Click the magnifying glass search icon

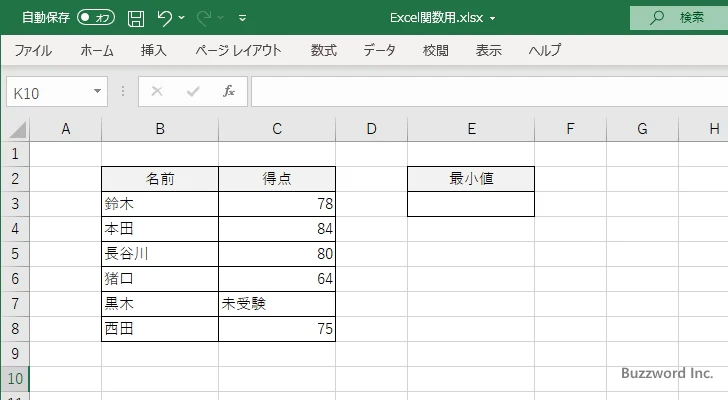point(656,18)
